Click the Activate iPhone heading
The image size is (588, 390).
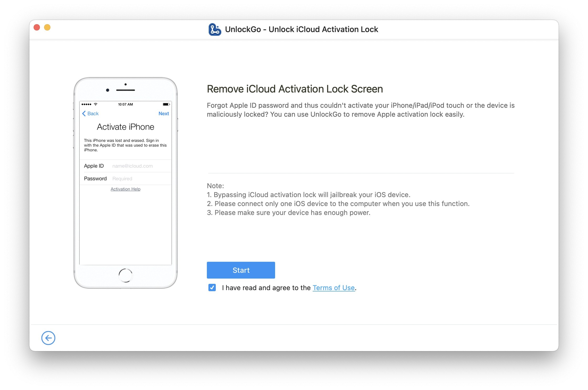[x=125, y=127]
